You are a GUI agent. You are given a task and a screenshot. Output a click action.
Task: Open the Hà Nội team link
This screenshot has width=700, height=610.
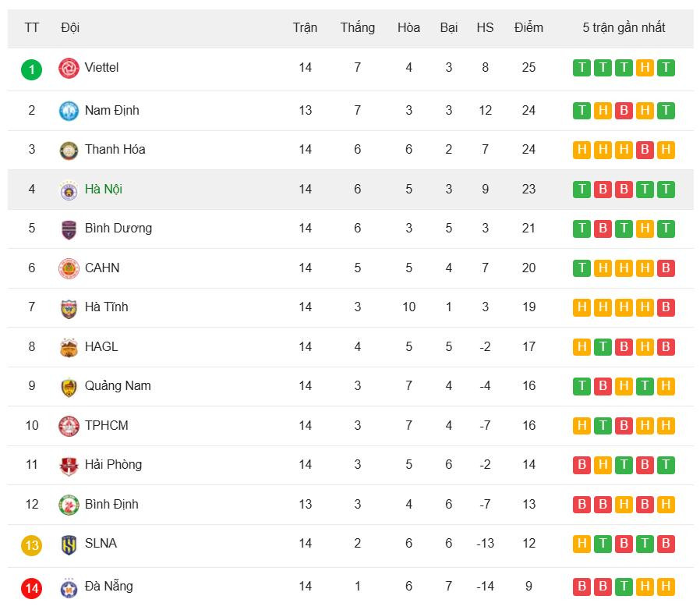(104, 189)
